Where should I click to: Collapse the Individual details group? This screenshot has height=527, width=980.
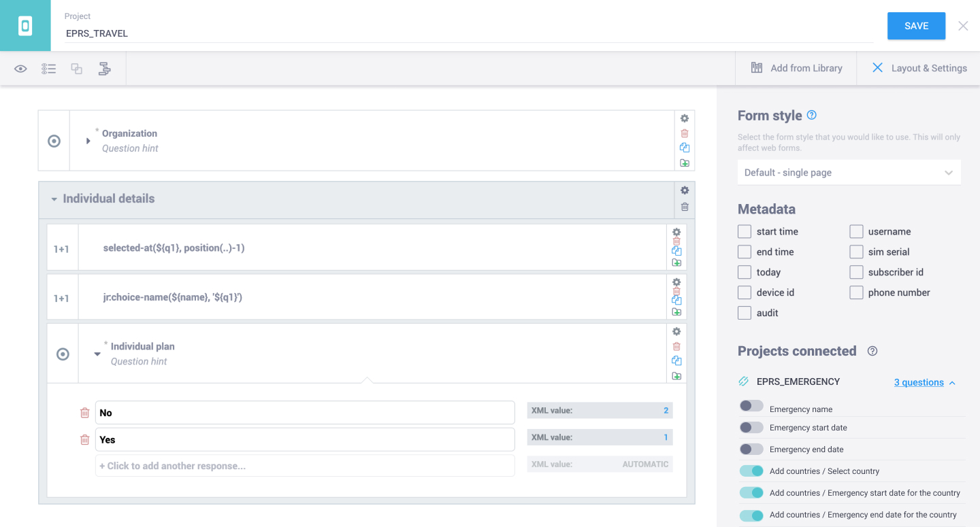tap(54, 199)
